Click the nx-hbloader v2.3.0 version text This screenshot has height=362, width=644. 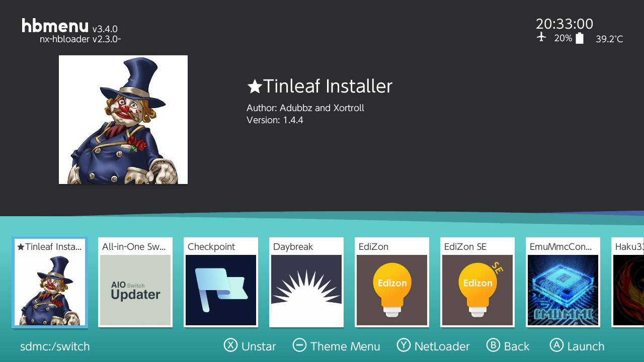pyautogui.click(x=80, y=39)
